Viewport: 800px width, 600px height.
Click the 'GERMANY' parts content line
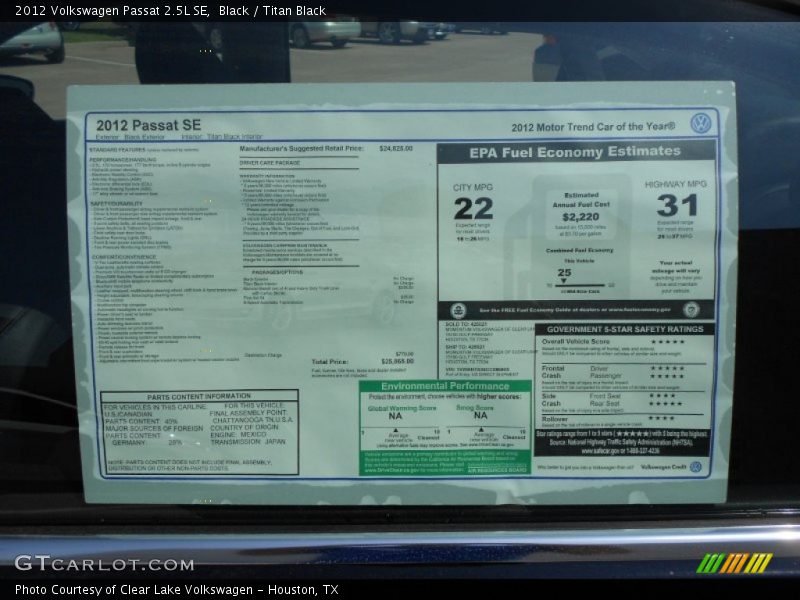[147, 443]
